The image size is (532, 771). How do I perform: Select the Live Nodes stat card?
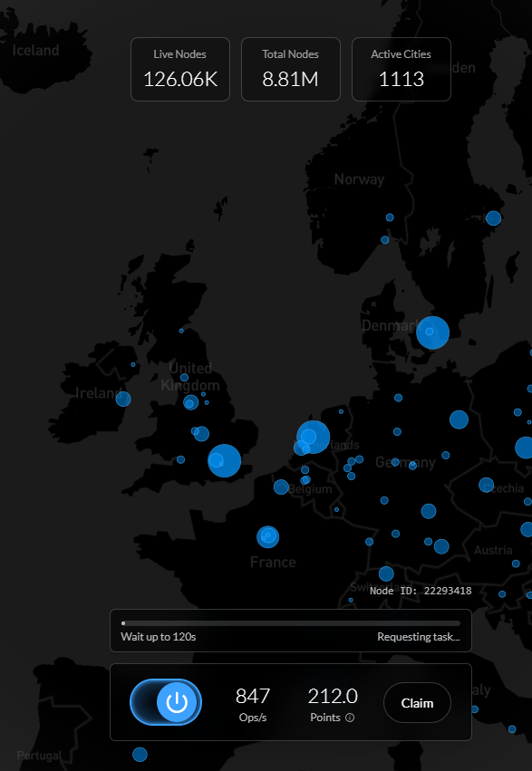(180, 70)
